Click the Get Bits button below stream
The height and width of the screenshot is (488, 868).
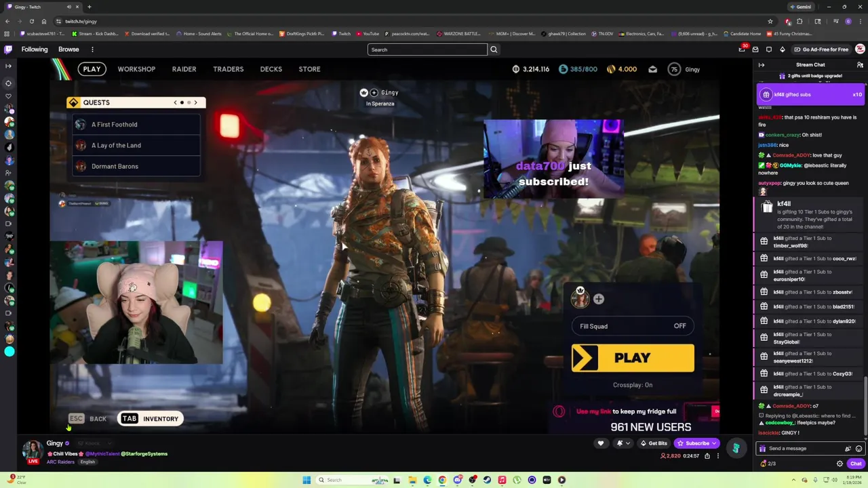pyautogui.click(x=654, y=443)
